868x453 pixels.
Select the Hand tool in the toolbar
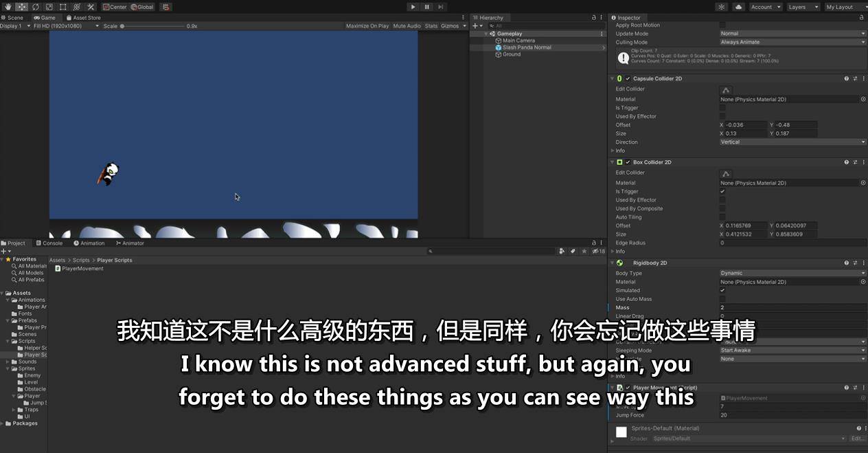click(8, 7)
